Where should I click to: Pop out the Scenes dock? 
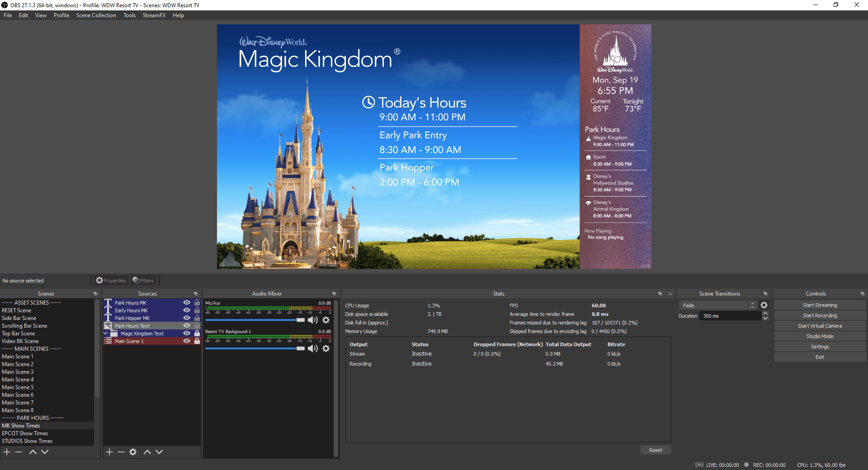coord(95,294)
